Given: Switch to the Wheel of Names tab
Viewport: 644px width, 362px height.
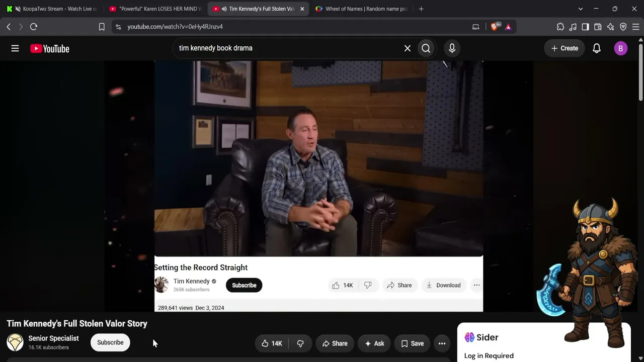Looking at the screenshot, I should point(361,9).
